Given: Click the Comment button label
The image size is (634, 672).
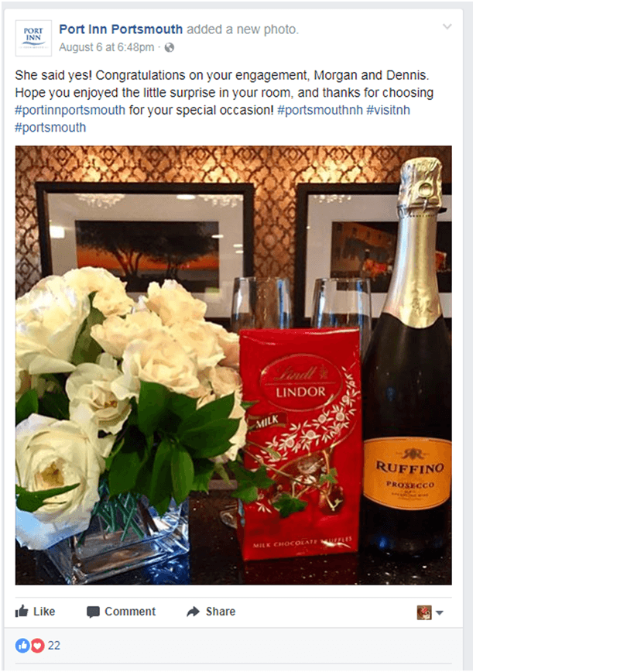Looking at the screenshot, I should point(130,612).
